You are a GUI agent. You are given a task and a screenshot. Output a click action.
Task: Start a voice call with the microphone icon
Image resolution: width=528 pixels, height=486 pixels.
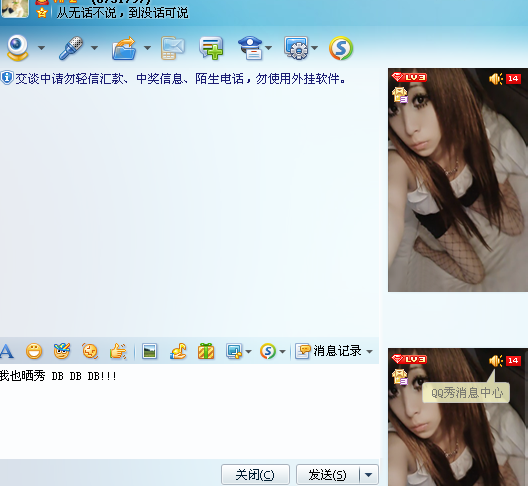(x=71, y=48)
